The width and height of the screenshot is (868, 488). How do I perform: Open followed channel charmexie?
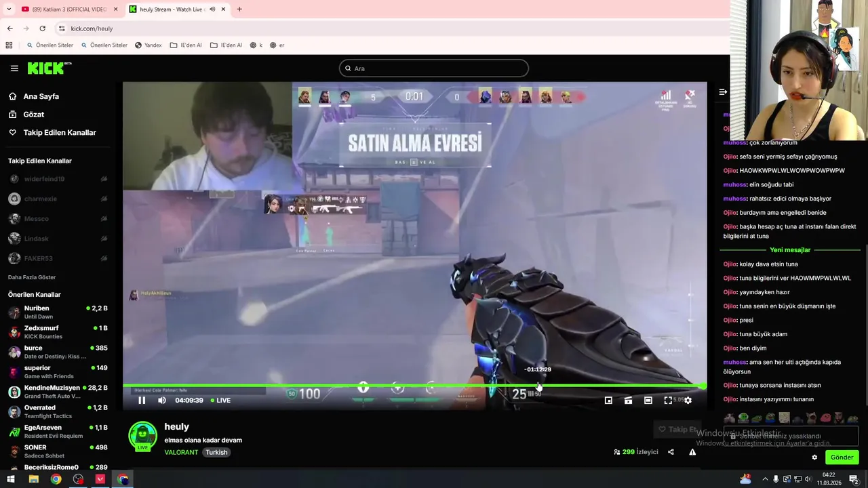[x=58, y=199]
